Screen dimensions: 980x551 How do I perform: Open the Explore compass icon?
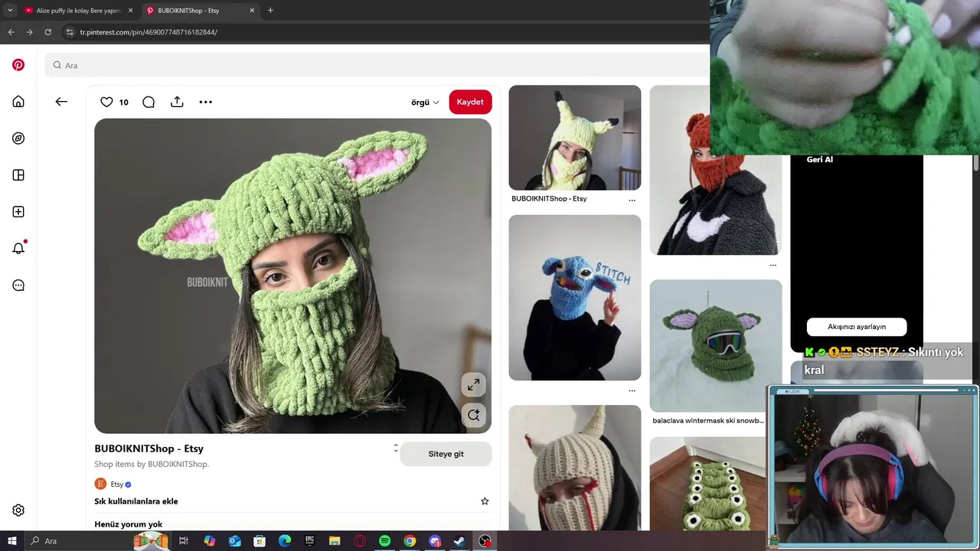coord(18,139)
